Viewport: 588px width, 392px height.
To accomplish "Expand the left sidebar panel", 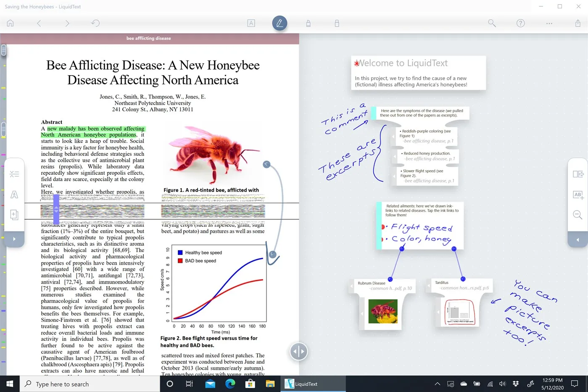I will point(14,239).
